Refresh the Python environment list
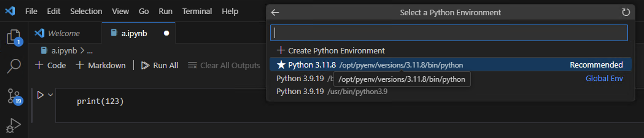The height and width of the screenshot is (138, 644). (x=626, y=12)
